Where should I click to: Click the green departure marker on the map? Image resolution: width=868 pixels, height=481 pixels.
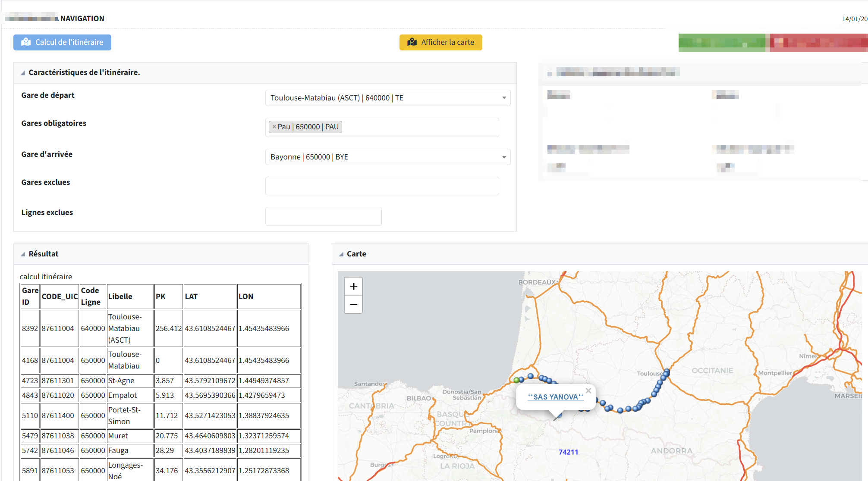click(516, 380)
